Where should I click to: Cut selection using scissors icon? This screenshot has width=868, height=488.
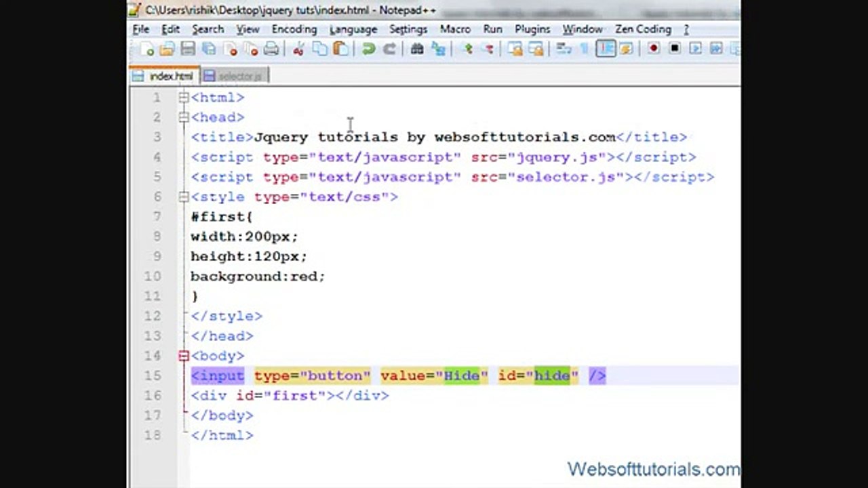pyautogui.click(x=298, y=49)
